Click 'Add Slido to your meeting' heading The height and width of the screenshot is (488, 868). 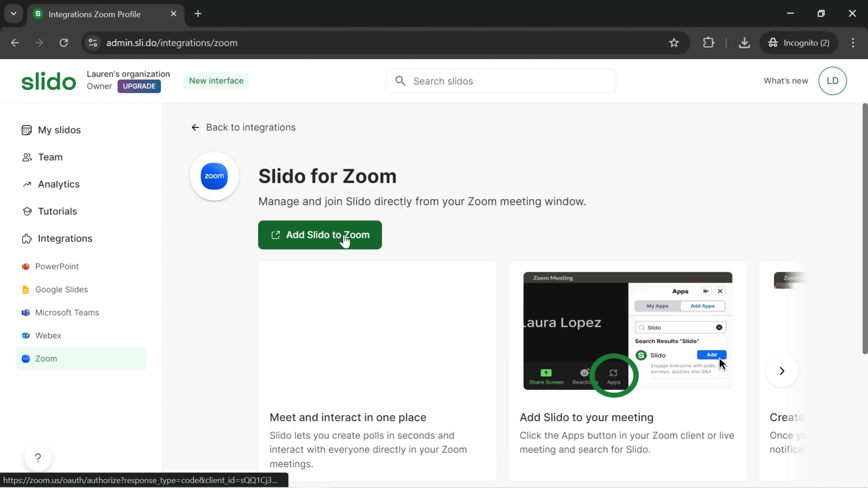(586, 417)
